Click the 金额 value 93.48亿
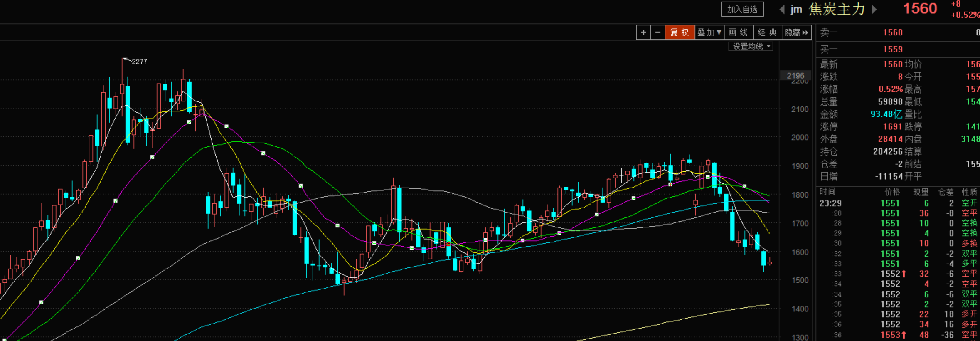Viewport: 980px width, 341px height. click(887, 114)
